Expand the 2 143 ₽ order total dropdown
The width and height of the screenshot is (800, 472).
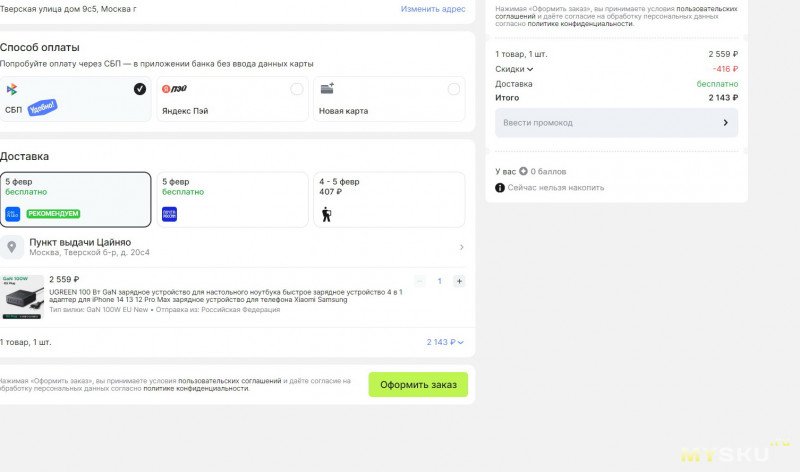coord(445,342)
